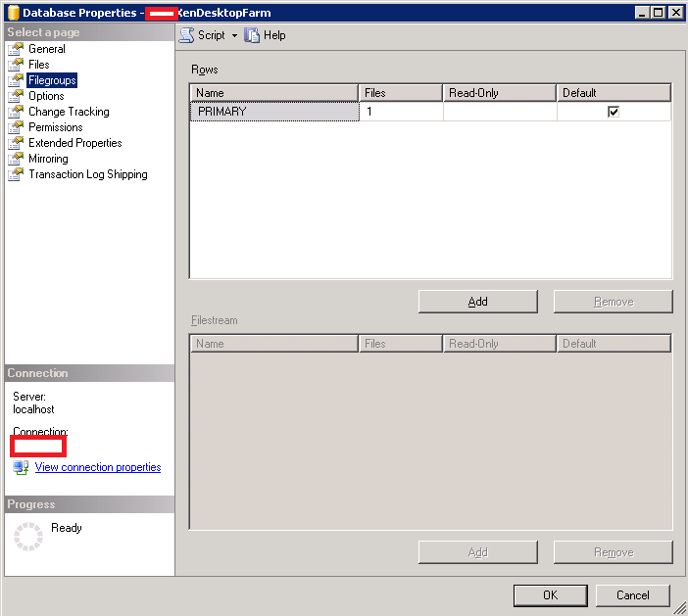The height and width of the screenshot is (616, 688).
Task: Click the Files column header in Filestream grid
Action: 401,344
